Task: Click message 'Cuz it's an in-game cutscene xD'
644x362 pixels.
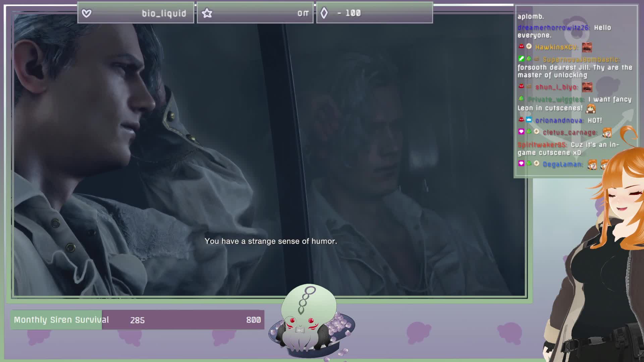Action: tap(568, 148)
